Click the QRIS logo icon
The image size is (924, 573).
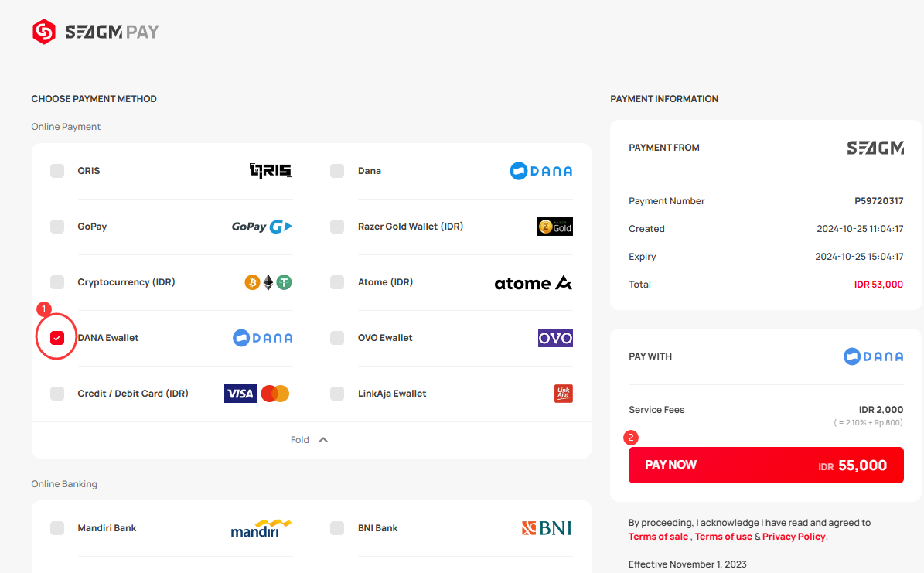271,170
